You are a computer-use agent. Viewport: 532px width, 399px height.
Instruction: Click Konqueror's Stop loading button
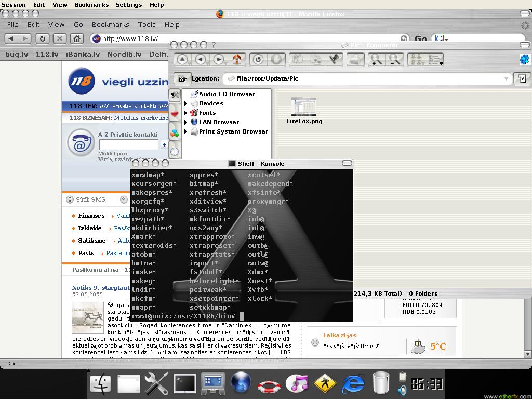tap(276, 59)
